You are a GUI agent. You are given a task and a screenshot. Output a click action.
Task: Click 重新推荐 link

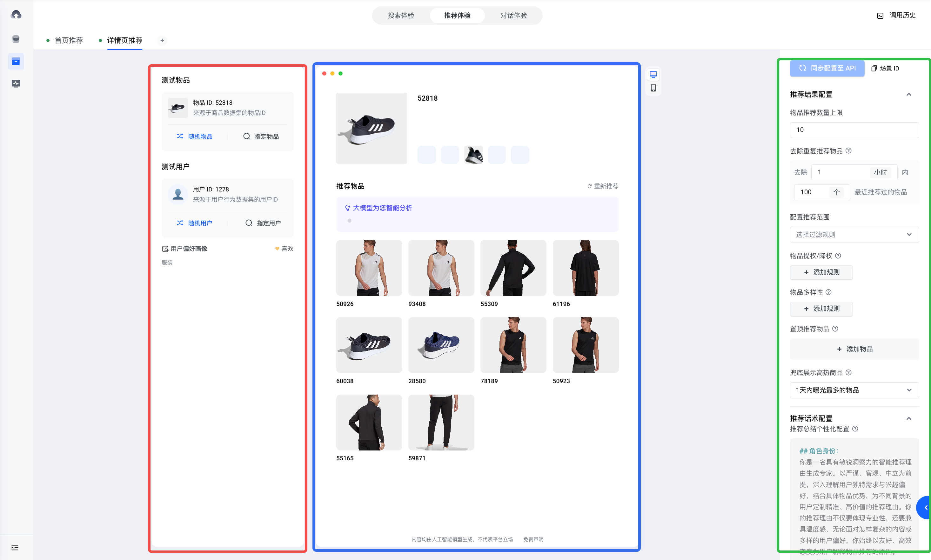[x=603, y=186]
